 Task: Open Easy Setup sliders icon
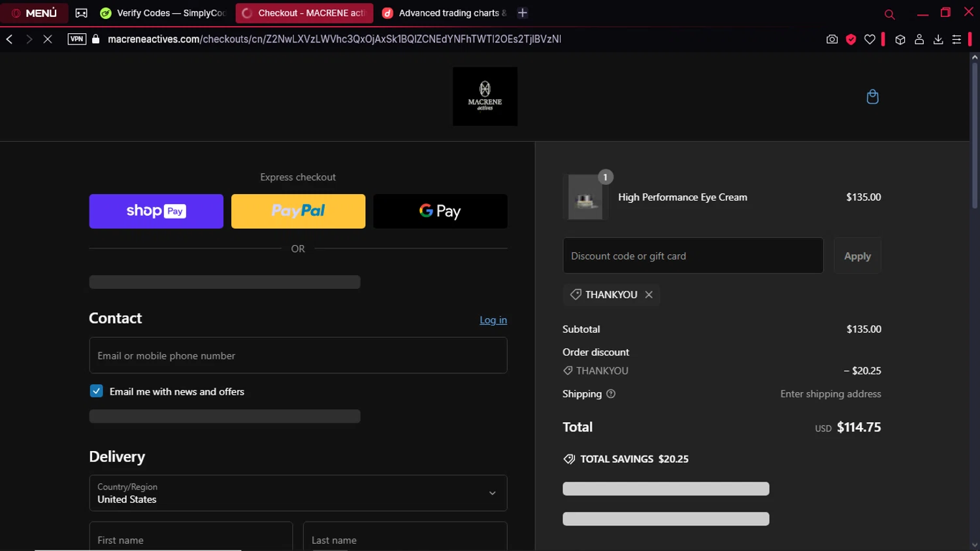tap(956, 39)
